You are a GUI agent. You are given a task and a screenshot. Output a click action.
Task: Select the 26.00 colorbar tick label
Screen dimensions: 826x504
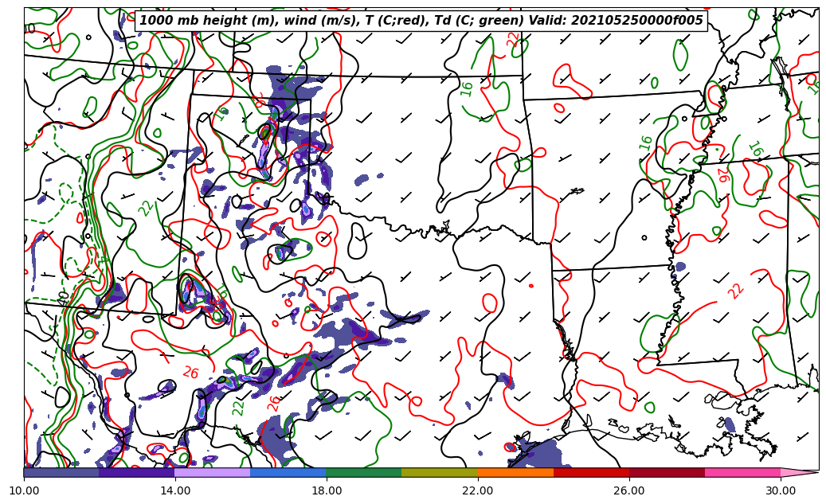[629, 491]
